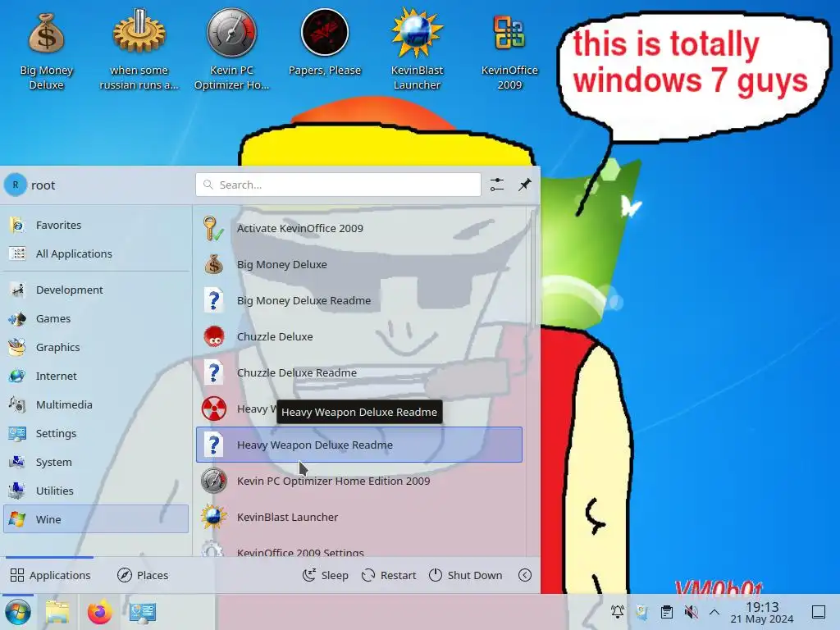This screenshot has height=630, width=840.
Task: Click the Windows-style start orb
Action: coord(18,612)
